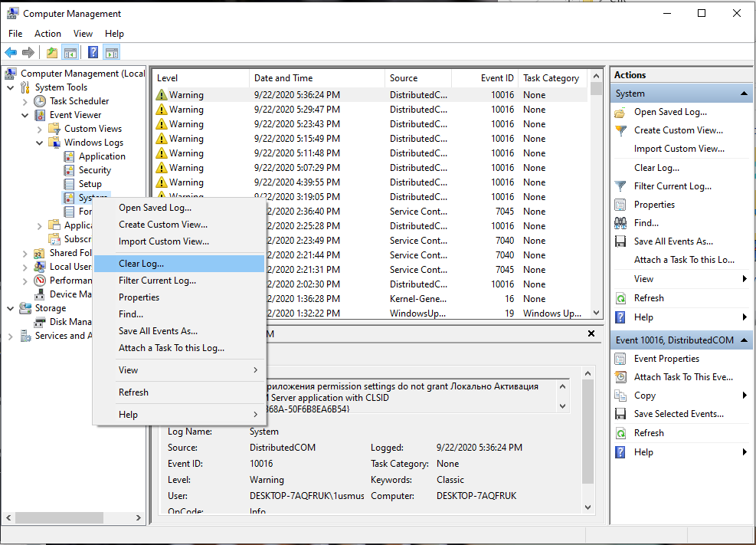Expand the Services and Applications node
Screen dimensions: 756x545
[11, 337]
